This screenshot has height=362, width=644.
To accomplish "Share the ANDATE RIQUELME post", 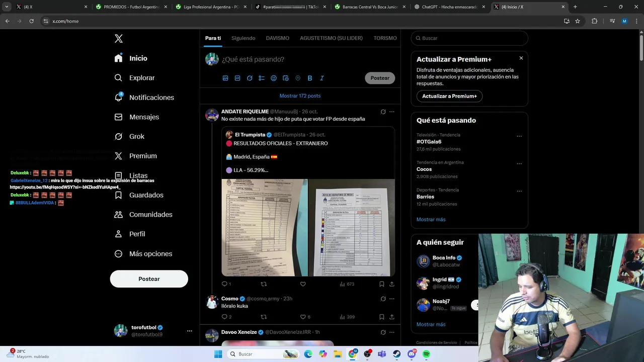I will tap(392, 284).
